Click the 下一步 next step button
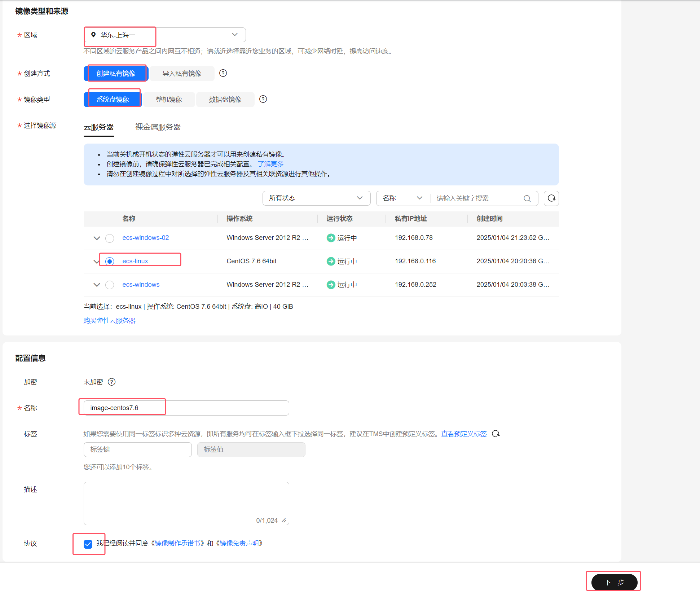700x597 pixels. coord(615,582)
